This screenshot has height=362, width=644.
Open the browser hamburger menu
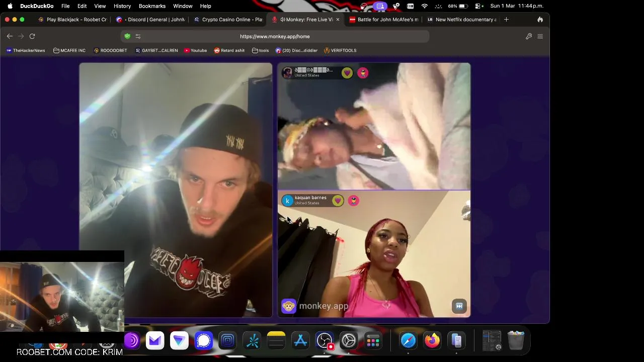(540, 36)
